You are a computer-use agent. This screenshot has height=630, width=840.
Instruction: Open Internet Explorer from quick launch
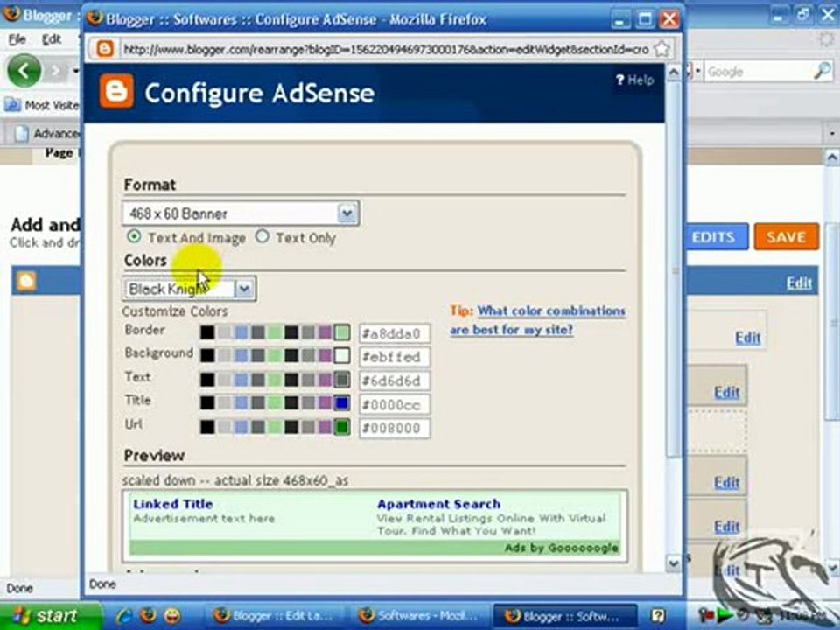[124, 615]
